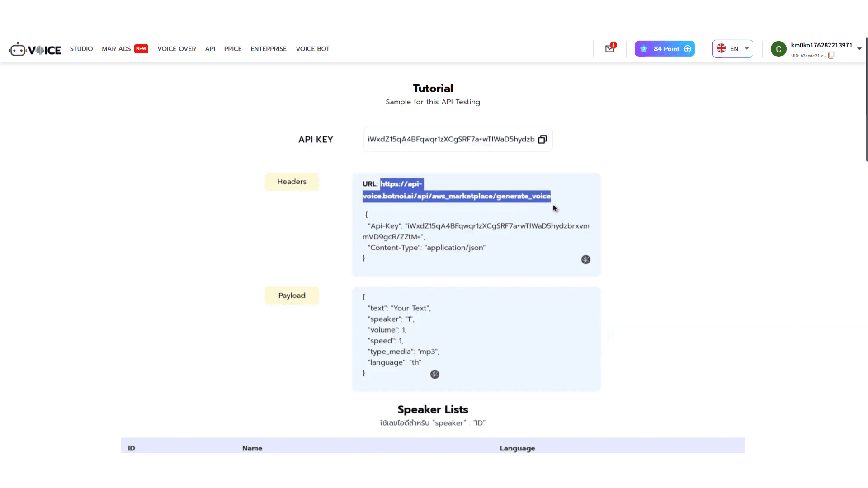Click the round icon in the Payload code box
Viewport: 868px width, 488px height.
click(434, 374)
